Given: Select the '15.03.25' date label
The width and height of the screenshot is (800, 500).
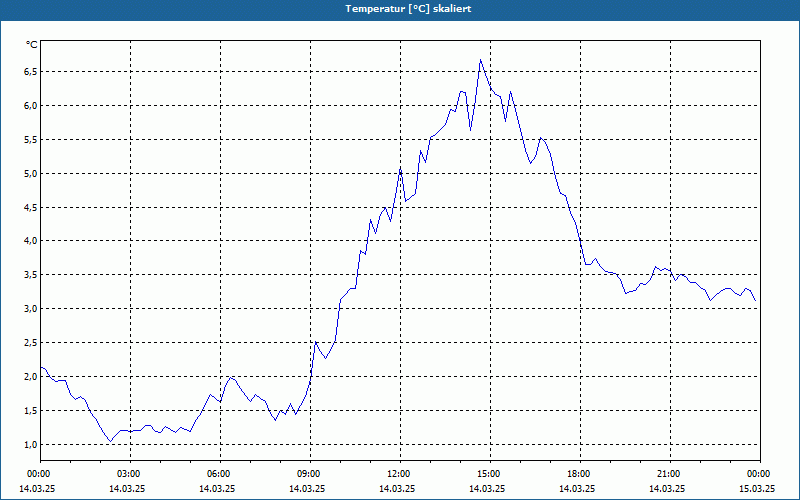Looking at the screenshot, I should click(757, 488).
